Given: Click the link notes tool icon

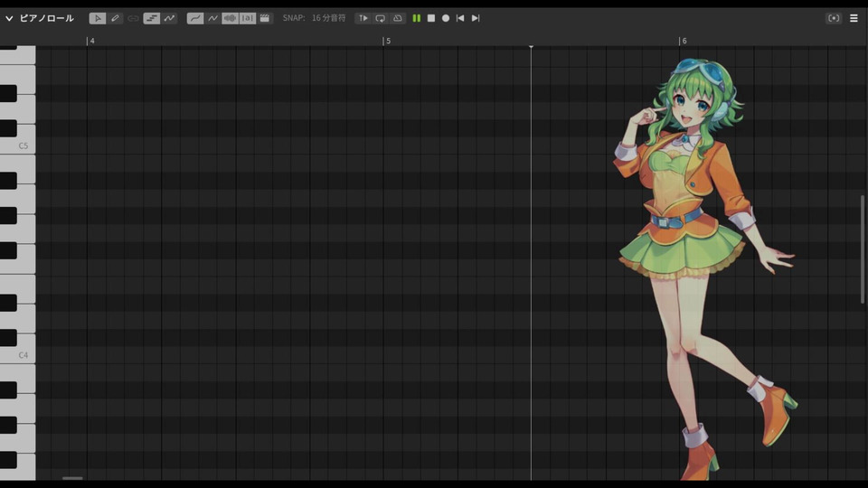Looking at the screenshot, I should tap(134, 18).
